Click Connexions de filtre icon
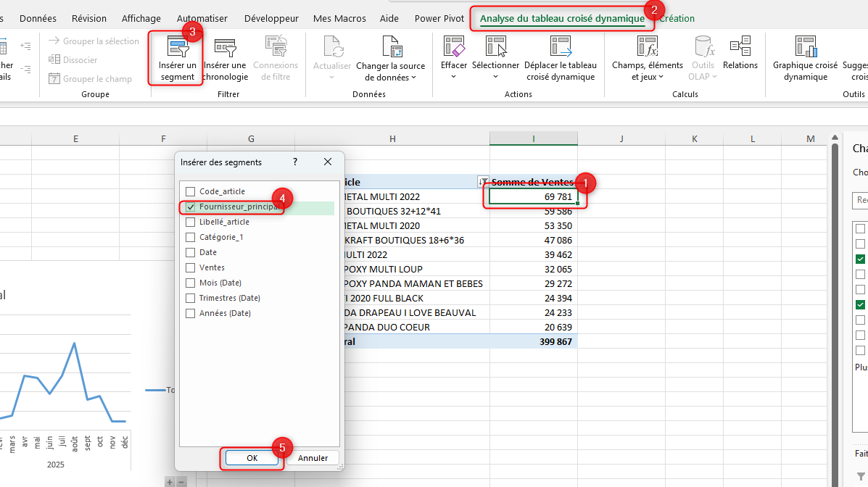Image resolution: width=868 pixels, height=487 pixels. click(x=276, y=46)
